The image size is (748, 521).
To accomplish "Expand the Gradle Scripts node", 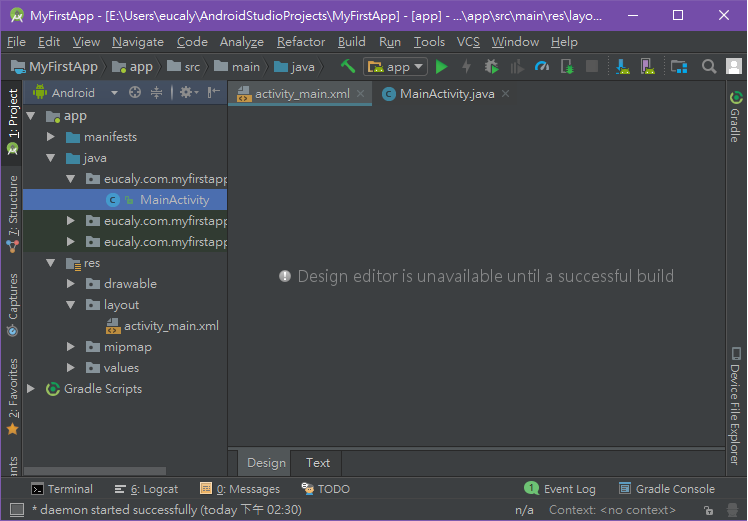I will (x=31, y=389).
